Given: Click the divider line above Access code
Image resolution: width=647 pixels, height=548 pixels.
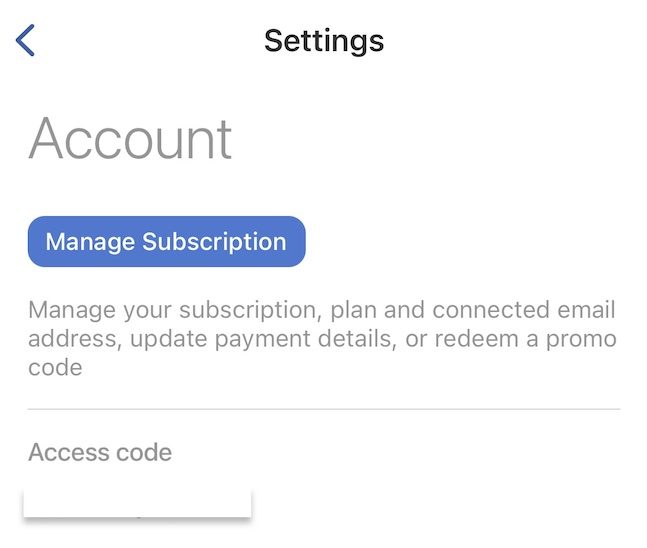Looking at the screenshot, I should (324, 409).
